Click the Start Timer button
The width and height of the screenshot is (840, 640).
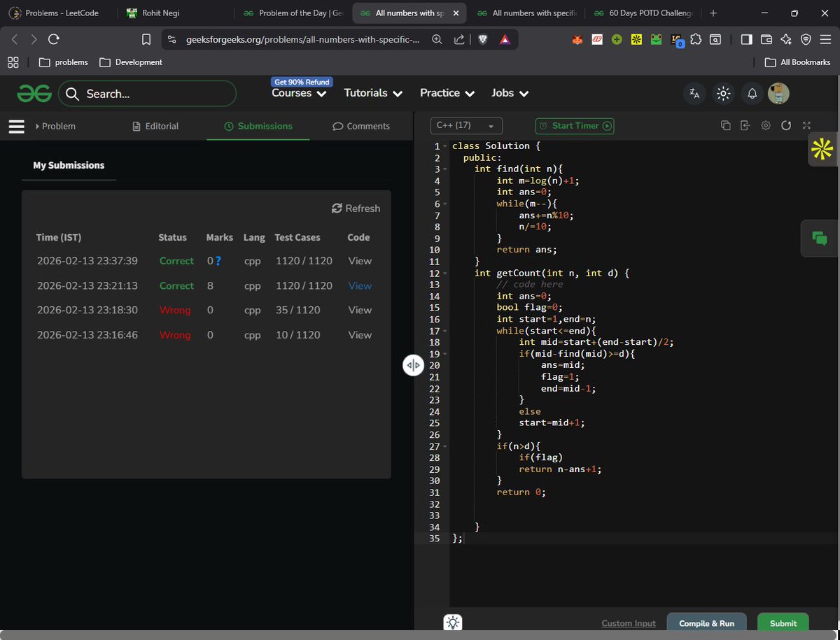tap(575, 126)
